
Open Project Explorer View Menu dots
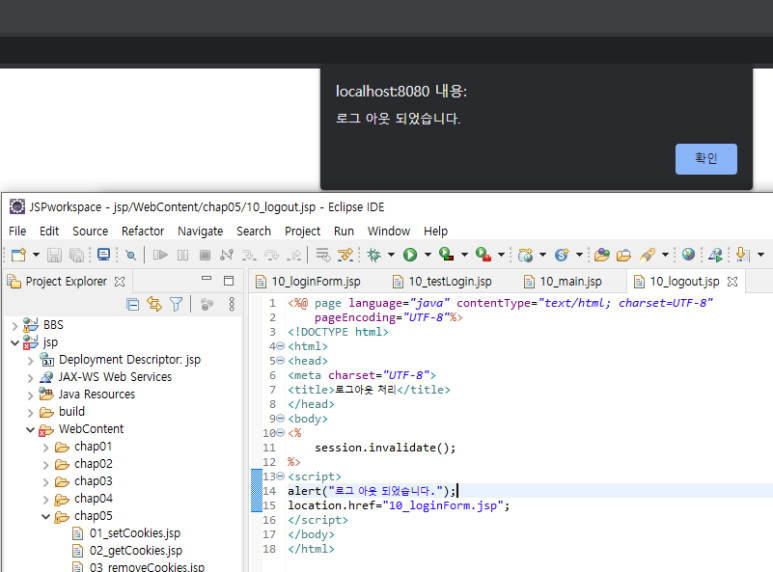[x=231, y=304]
